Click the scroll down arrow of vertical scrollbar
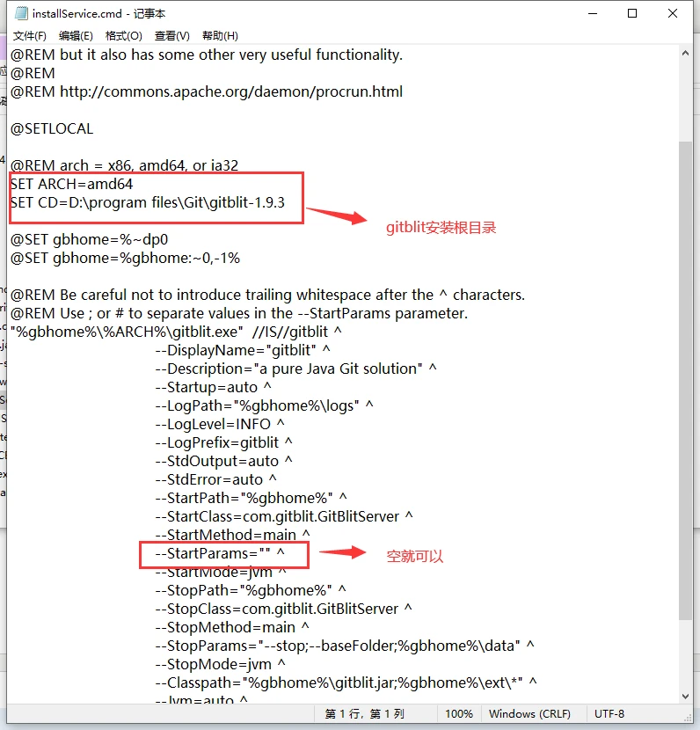Image resolution: width=700 pixels, height=730 pixels. [x=685, y=696]
